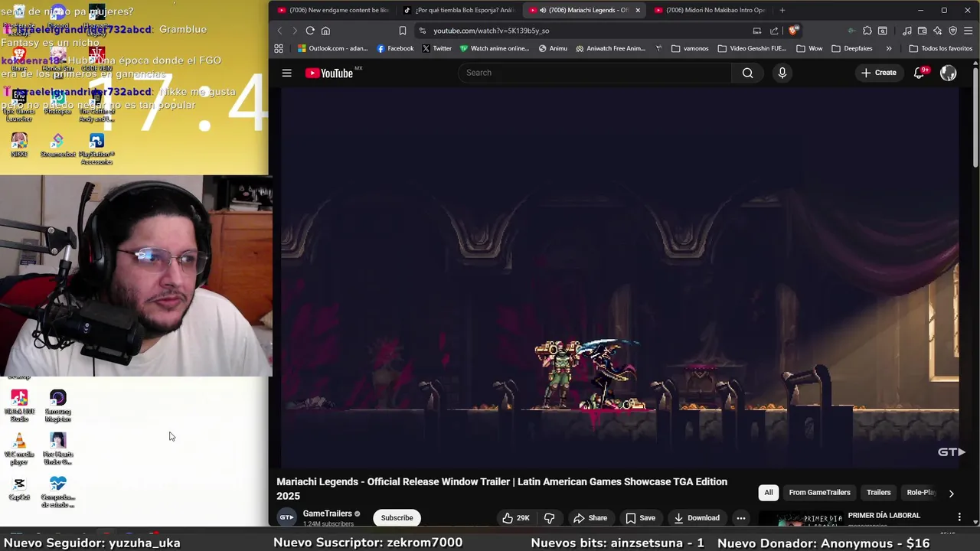This screenshot has width=980, height=551.
Task: Reload the page in browser
Action: [x=310, y=31]
